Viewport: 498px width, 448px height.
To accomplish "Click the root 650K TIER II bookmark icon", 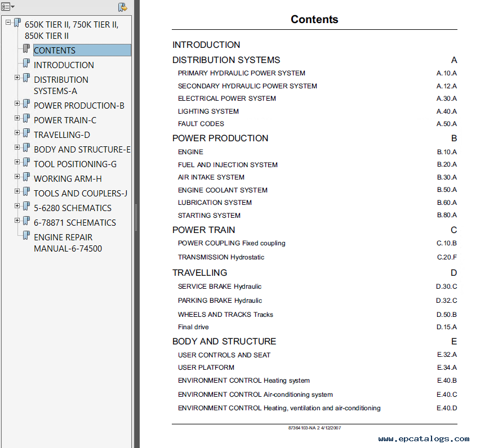I will (x=17, y=23).
